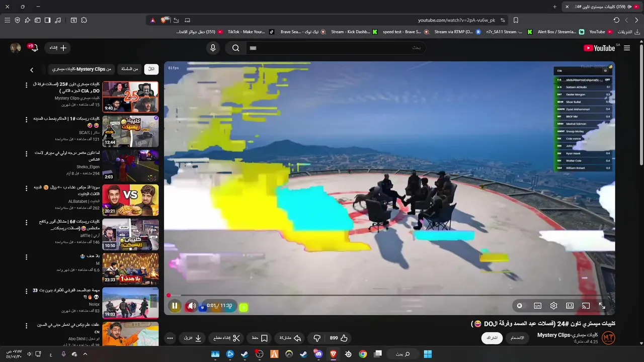Open video settings gear

[553, 306]
